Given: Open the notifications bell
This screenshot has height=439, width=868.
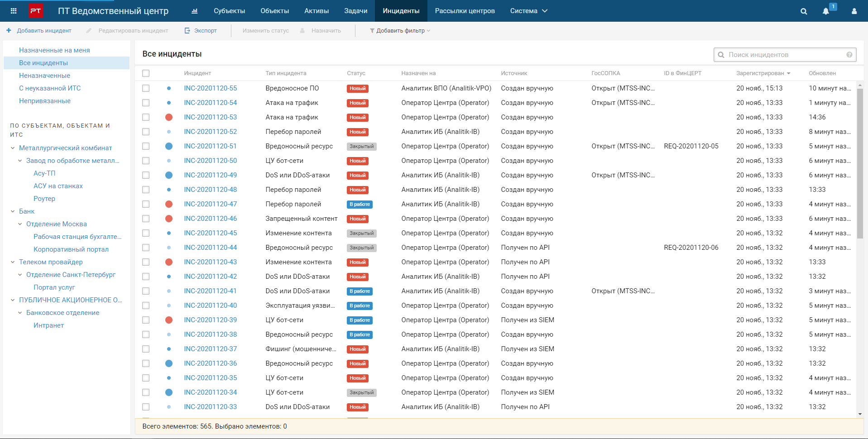Looking at the screenshot, I should 826,11.
